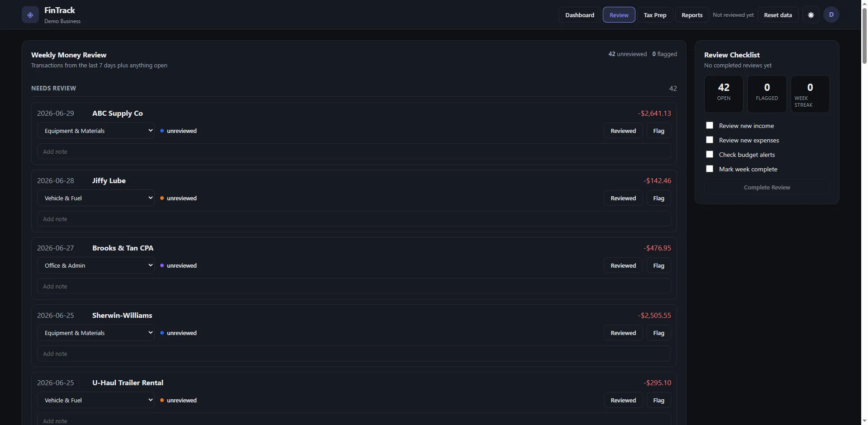868x425 pixels.
Task: Mark ABC Supply Co as Reviewed
Action: click(x=623, y=131)
